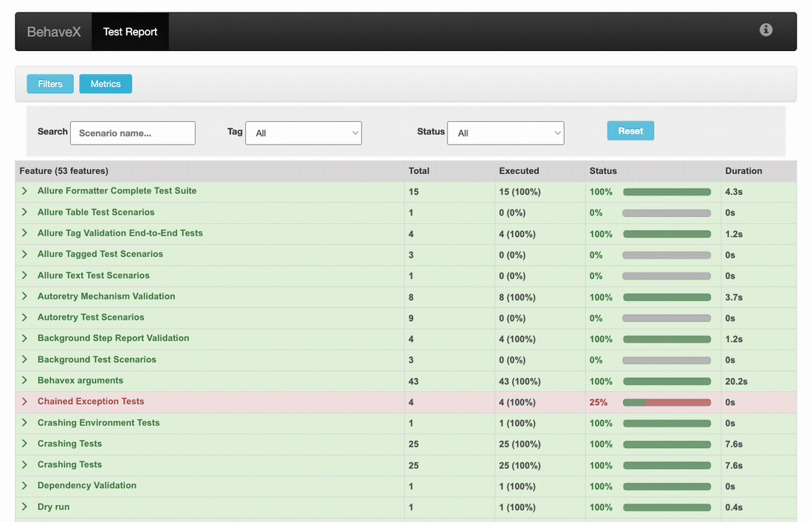The width and height of the screenshot is (812, 522).
Task: Expand Allure Tagged Test Scenarios chevron
Action: pos(24,254)
